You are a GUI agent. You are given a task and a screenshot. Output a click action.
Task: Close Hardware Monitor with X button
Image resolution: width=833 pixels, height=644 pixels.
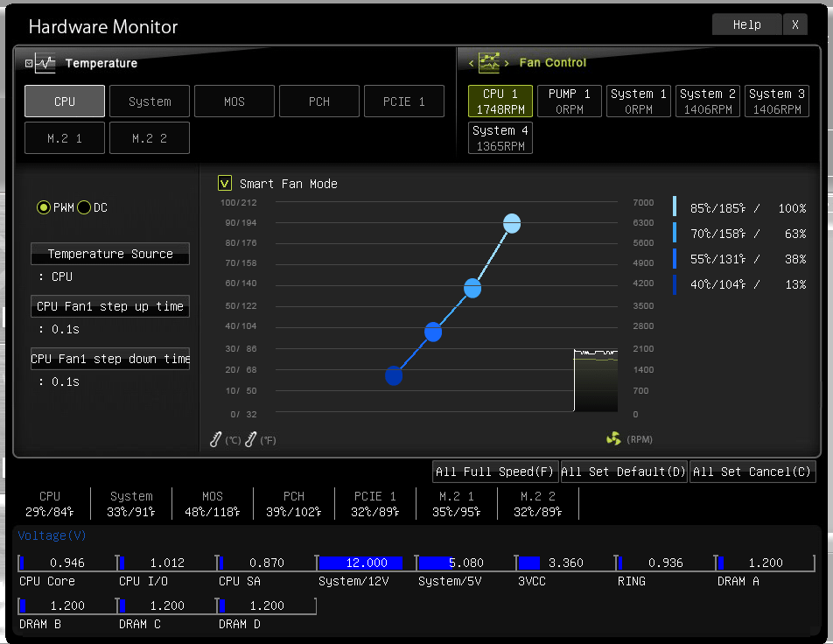coord(795,24)
